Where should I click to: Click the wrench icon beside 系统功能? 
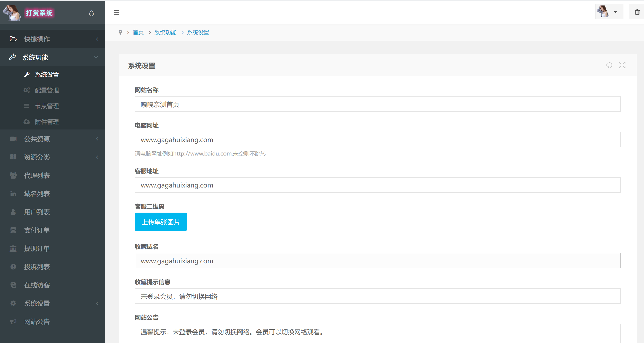(x=13, y=57)
